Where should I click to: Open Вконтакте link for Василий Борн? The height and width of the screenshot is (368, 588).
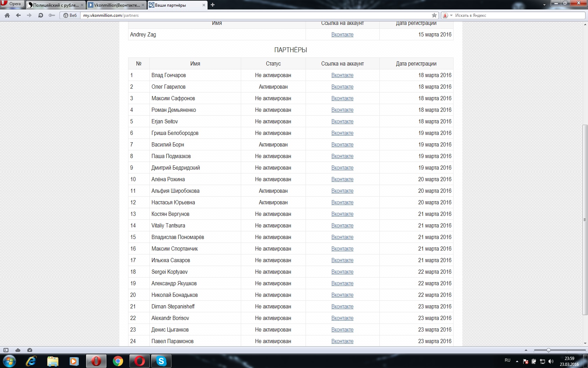(342, 145)
